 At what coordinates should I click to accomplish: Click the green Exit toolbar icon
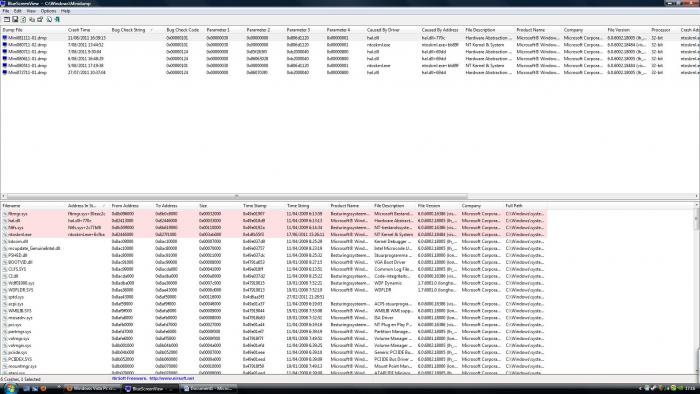point(57,19)
